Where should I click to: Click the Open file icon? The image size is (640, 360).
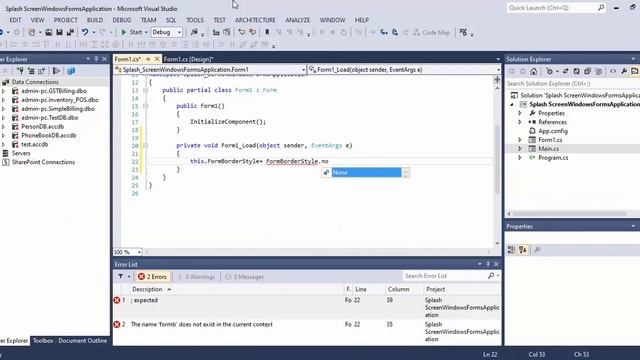(x=49, y=32)
